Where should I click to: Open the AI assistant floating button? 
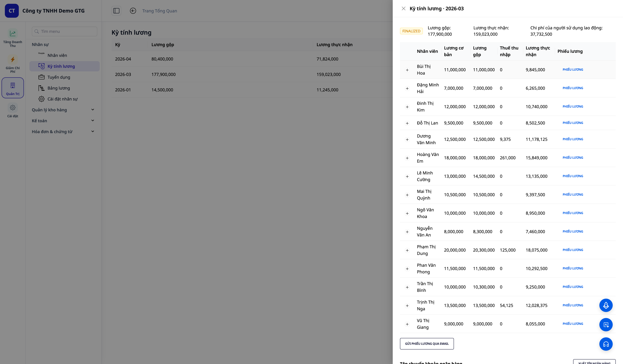pyautogui.click(x=606, y=325)
